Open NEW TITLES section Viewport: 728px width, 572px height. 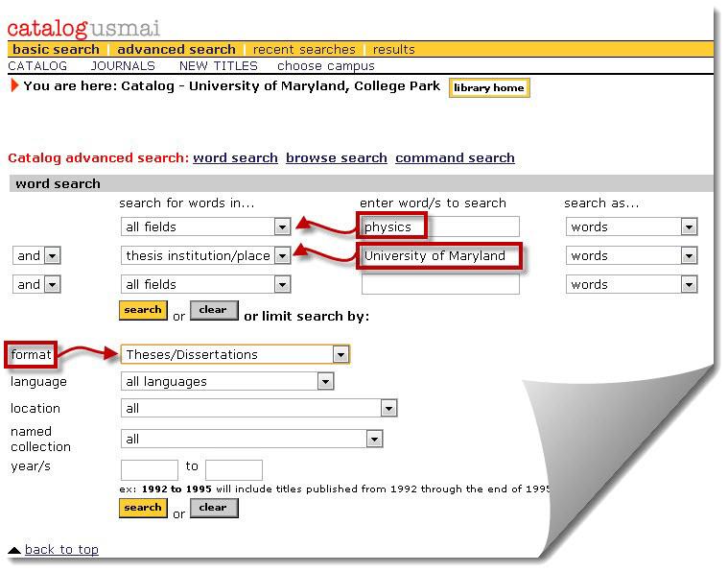tap(219, 66)
